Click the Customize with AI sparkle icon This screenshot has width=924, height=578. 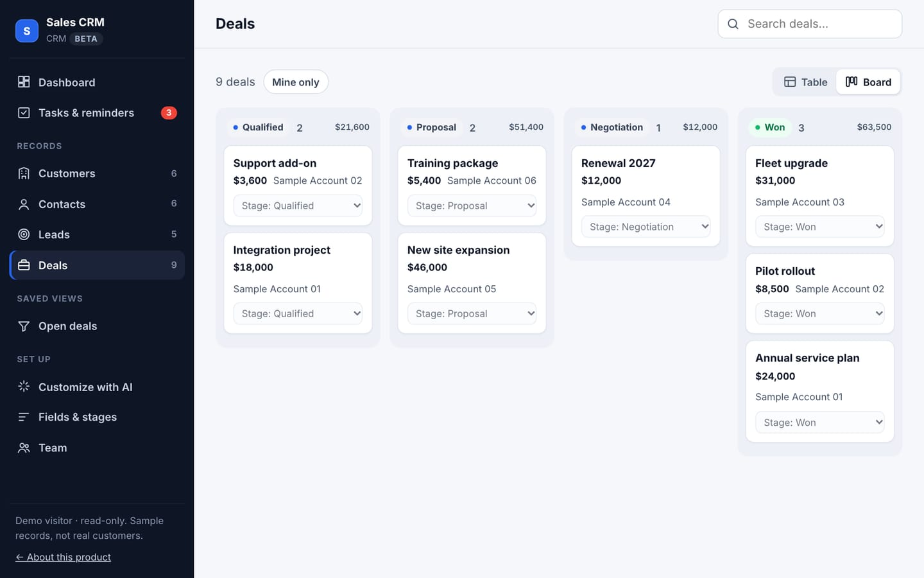(x=24, y=387)
